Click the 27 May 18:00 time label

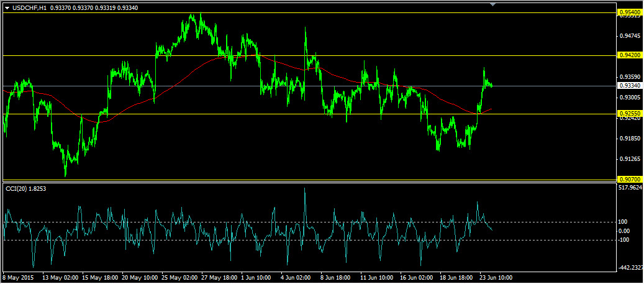[x=219, y=277]
